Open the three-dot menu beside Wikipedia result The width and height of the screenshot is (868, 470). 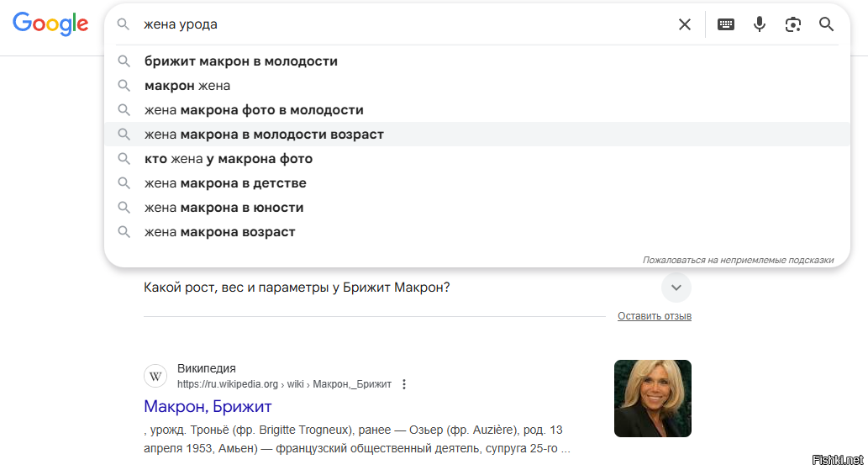(x=404, y=384)
